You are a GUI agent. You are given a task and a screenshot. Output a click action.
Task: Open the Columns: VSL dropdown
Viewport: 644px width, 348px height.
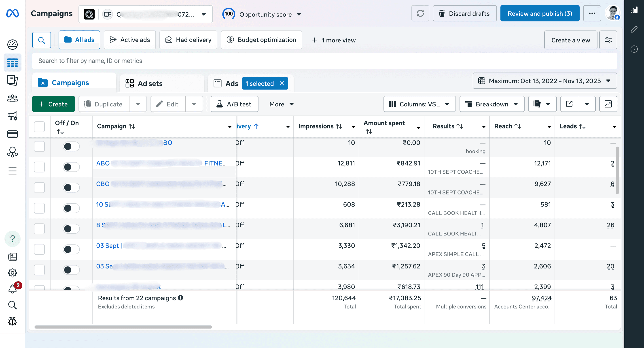pyautogui.click(x=419, y=104)
